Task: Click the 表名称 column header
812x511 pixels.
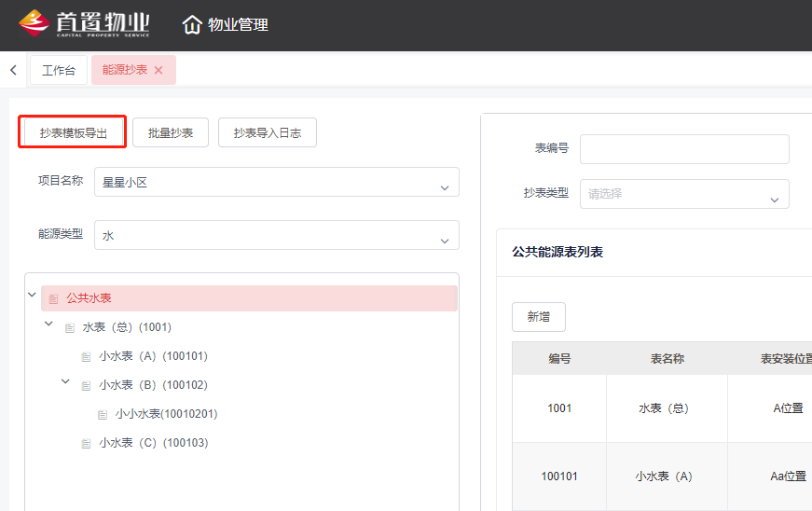Action: [x=667, y=358]
